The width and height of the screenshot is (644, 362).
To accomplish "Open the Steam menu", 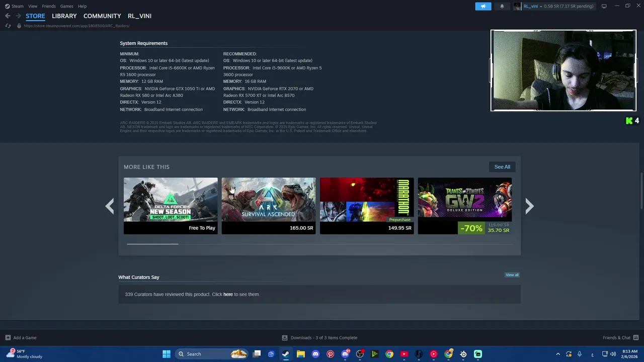I will click(x=18, y=6).
